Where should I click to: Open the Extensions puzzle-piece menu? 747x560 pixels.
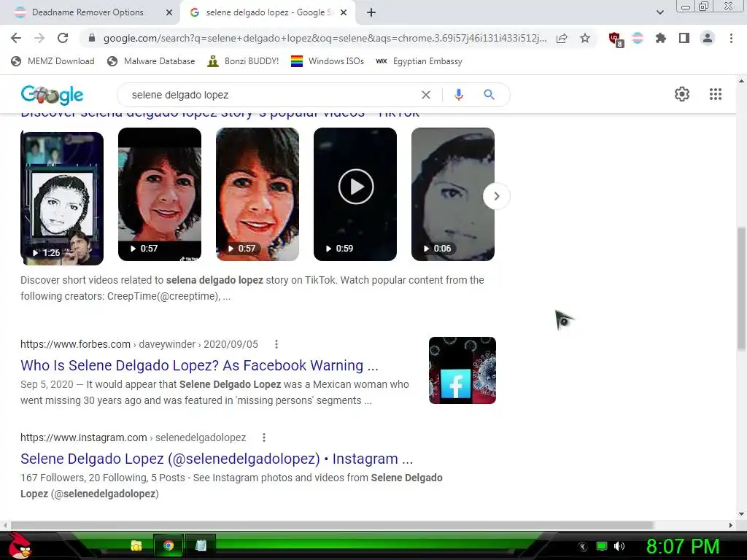point(661,38)
